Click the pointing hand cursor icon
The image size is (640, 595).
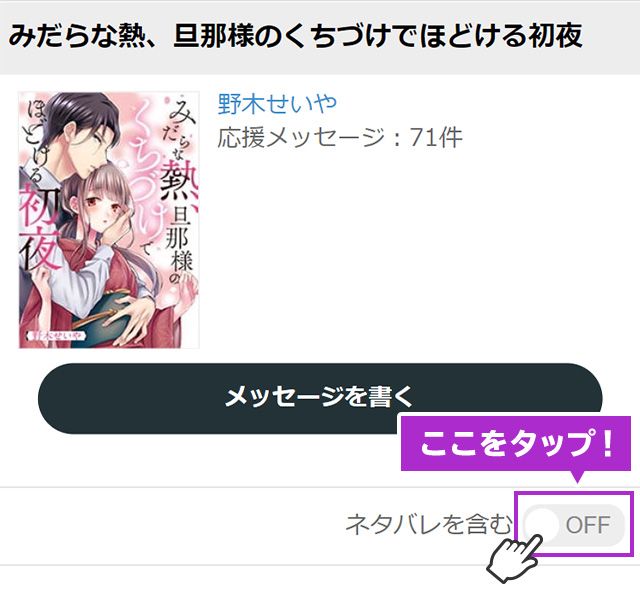[x=514, y=557]
